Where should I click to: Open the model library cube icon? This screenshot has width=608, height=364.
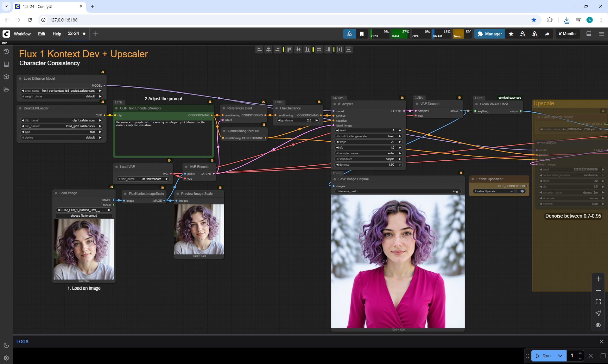pyautogui.click(x=6, y=77)
